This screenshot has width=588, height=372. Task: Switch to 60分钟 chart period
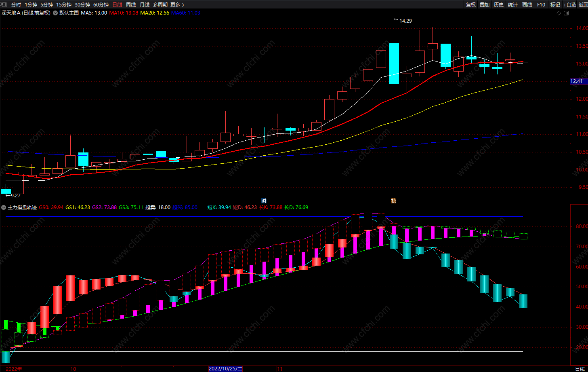pos(101,5)
